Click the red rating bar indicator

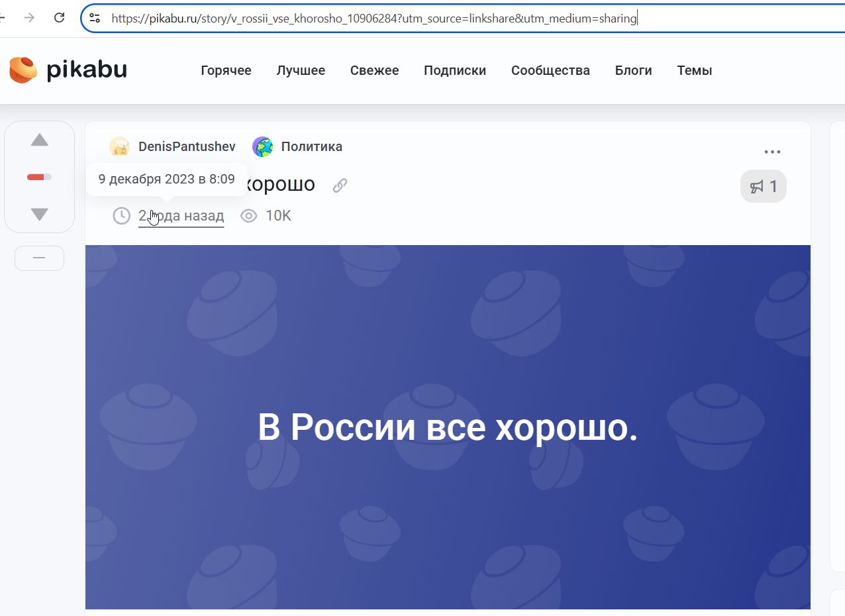pyautogui.click(x=38, y=176)
